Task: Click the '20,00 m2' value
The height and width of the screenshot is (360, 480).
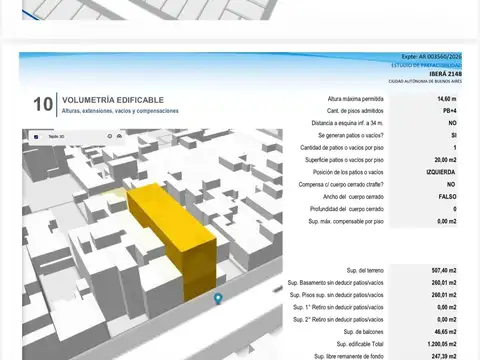Action: click(x=445, y=160)
